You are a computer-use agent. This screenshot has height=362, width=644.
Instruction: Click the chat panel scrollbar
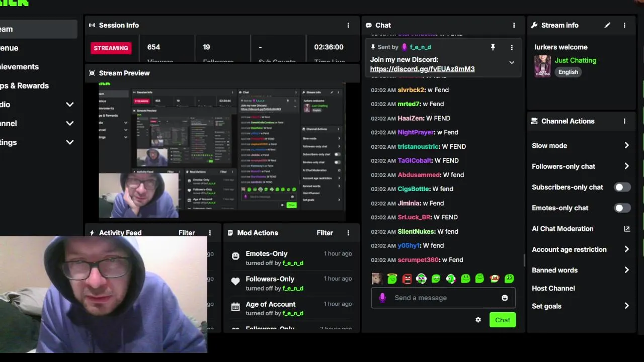(x=524, y=260)
